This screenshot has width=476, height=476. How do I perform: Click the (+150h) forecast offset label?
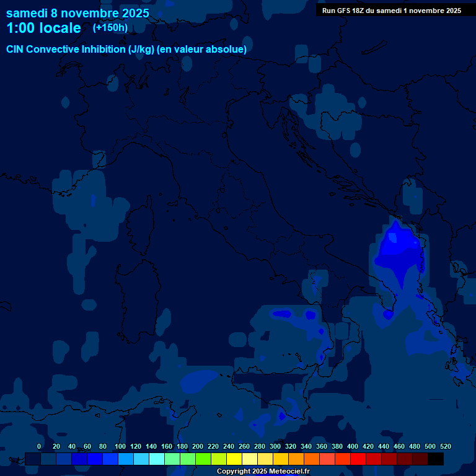pos(110,27)
